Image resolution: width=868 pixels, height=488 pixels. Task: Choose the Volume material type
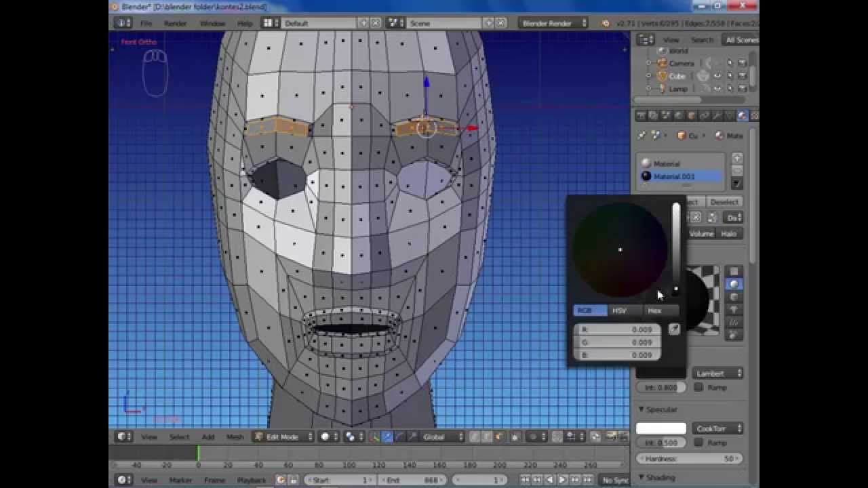tap(701, 233)
